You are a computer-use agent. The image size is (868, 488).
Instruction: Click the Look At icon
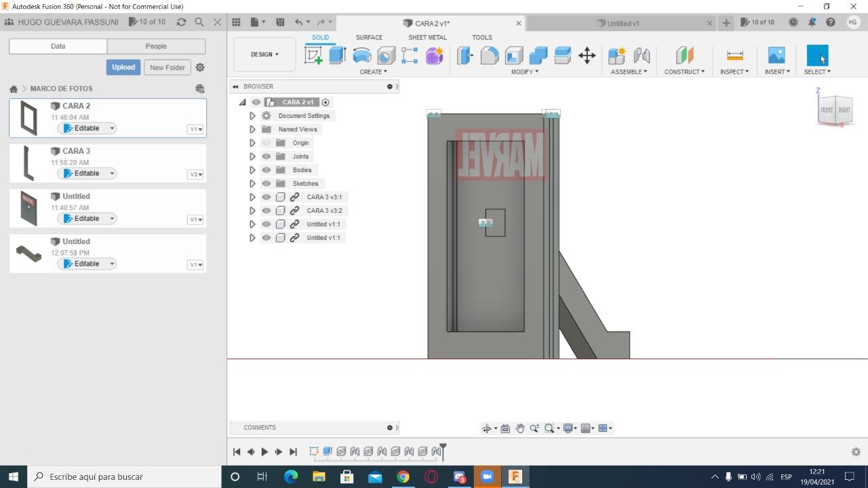tap(505, 428)
